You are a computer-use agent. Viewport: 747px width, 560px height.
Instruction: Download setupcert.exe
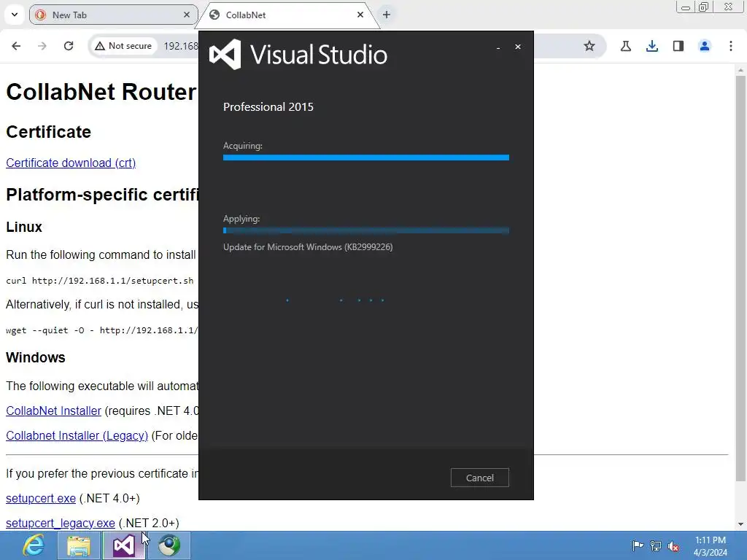[x=41, y=498]
